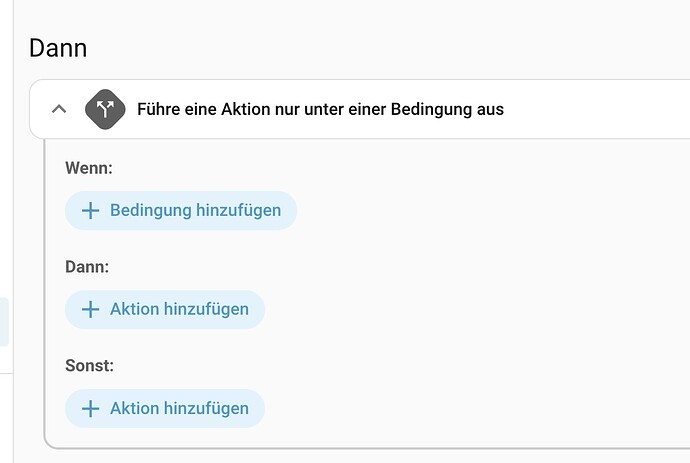
Task: Click highlighted sidebar item at left edge
Action: tap(4, 322)
